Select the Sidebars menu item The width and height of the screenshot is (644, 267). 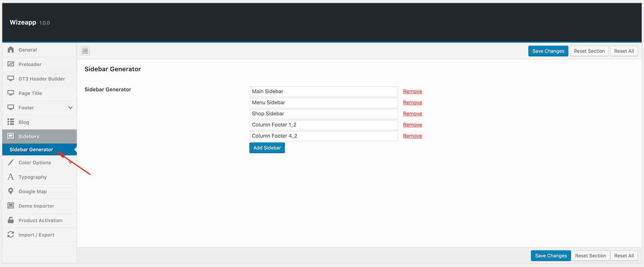pos(39,136)
